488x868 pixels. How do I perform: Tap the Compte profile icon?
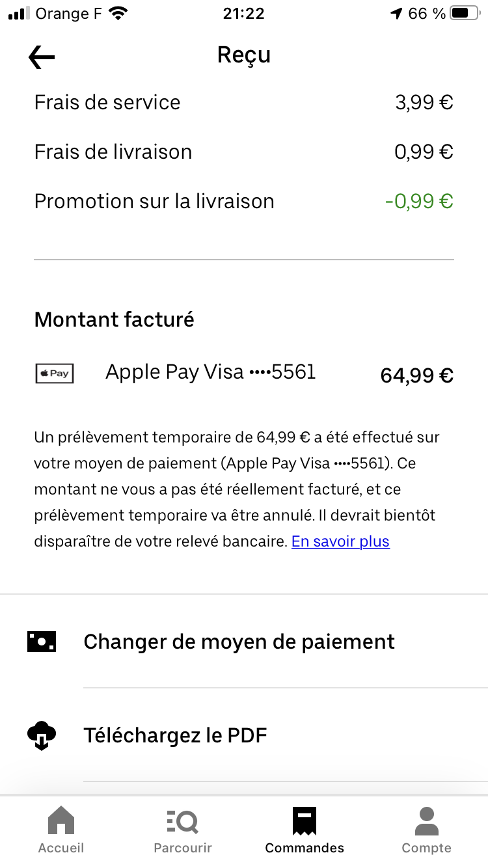click(x=426, y=821)
